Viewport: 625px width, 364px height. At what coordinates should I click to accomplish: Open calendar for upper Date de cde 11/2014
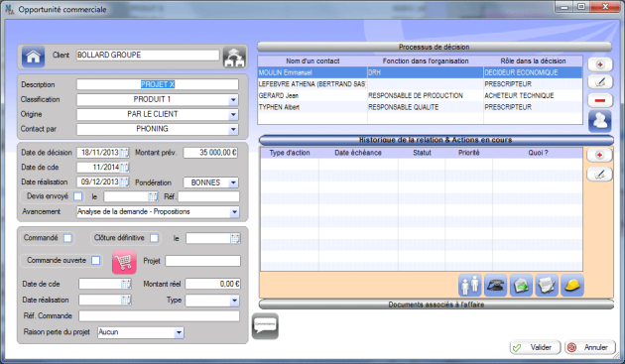click(x=124, y=168)
